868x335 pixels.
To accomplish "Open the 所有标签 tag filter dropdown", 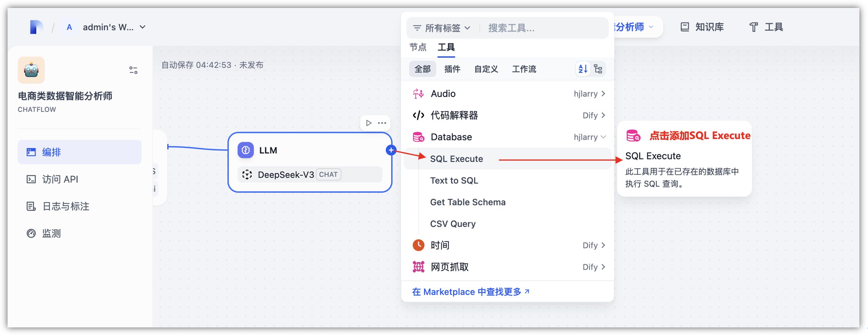I will point(442,28).
